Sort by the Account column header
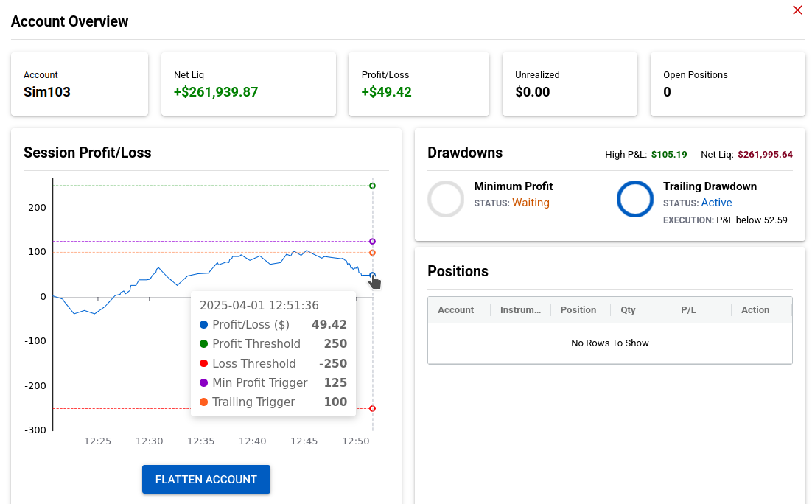Viewport: 812px width, 504px height. point(456,310)
